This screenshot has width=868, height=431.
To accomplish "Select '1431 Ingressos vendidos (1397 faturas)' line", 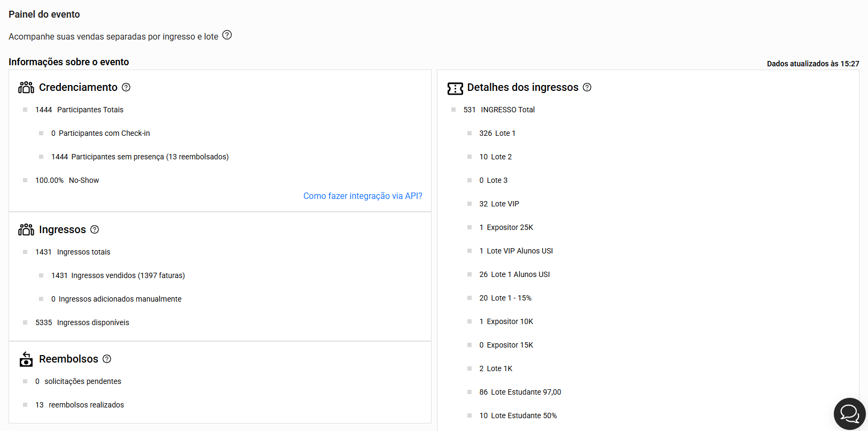I will click(x=118, y=275).
